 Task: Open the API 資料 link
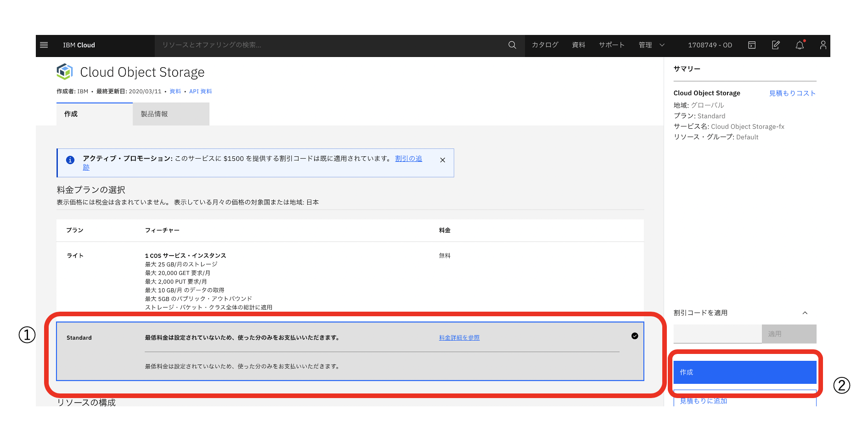[x=201, y=91]
